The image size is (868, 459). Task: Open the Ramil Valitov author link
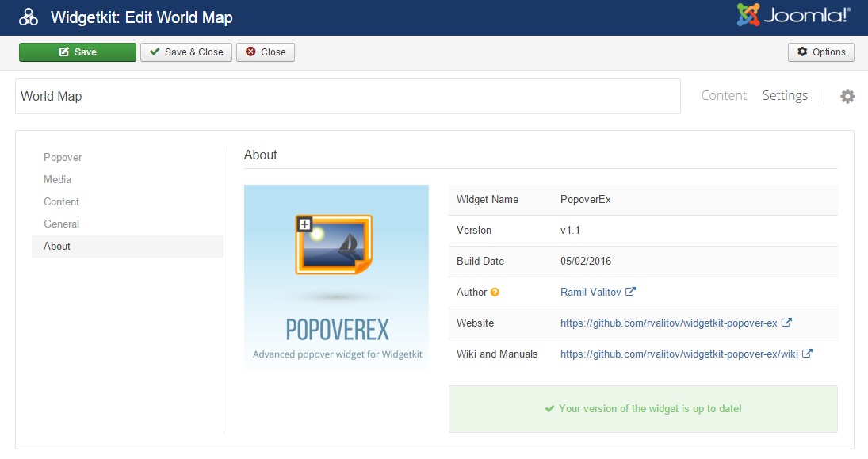[591, 292]
